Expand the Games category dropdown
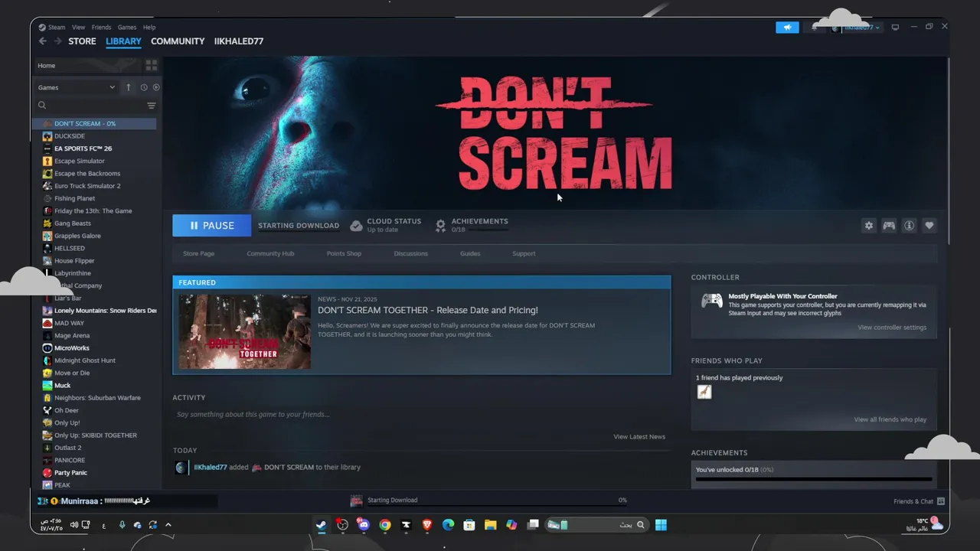980x551 pixels. coord(77,87)
